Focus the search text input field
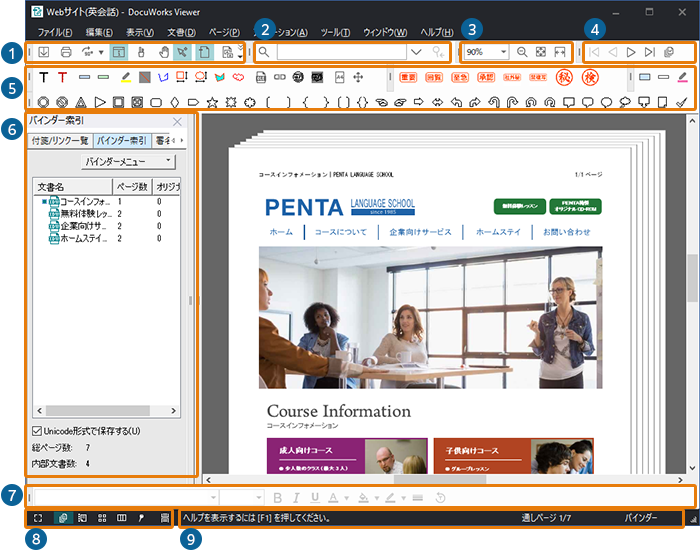 pyautogui.click(x=342, y=52)
